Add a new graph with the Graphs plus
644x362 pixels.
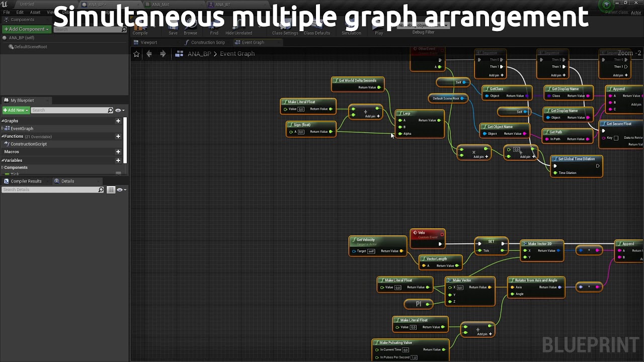click(x=118, y=121)
